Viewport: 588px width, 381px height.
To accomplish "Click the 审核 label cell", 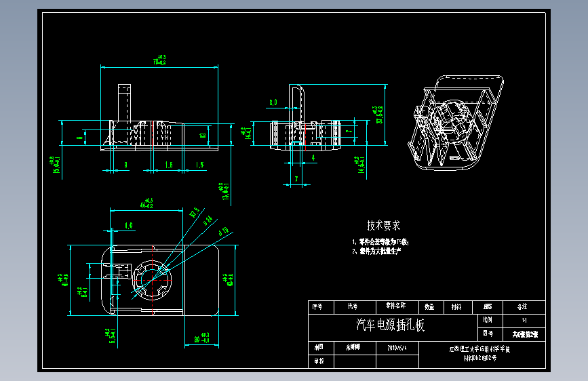I will pyautogui.click(x=321, y=361).
